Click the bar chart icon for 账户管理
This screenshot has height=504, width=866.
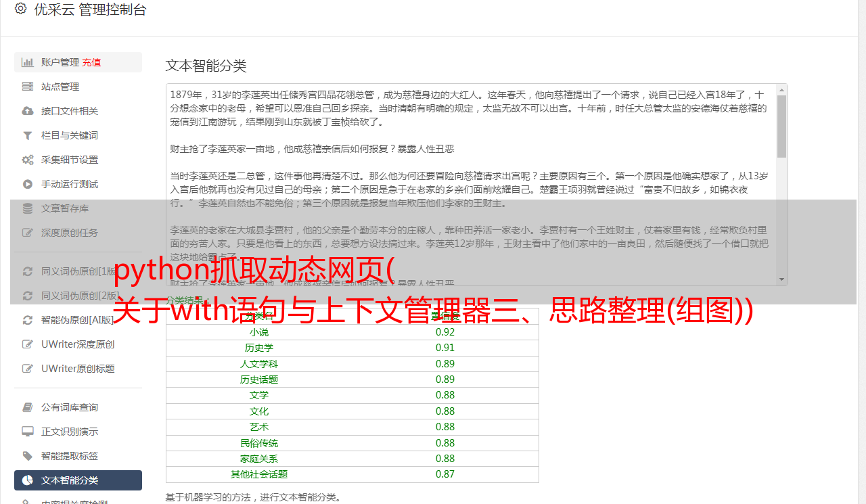[27, 62]
